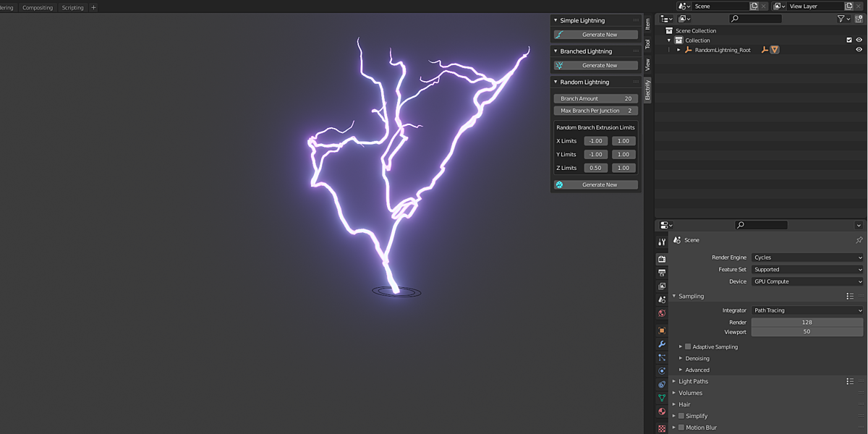Open the Render properties tab

(x=662, y=258)
